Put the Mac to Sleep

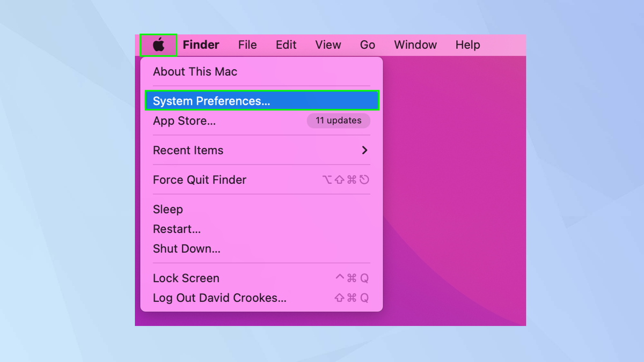click(167, 209)
